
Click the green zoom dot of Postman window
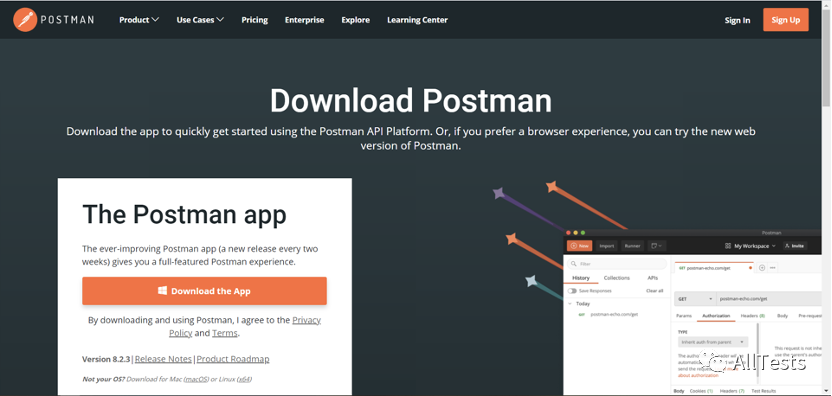coord(583,233)
